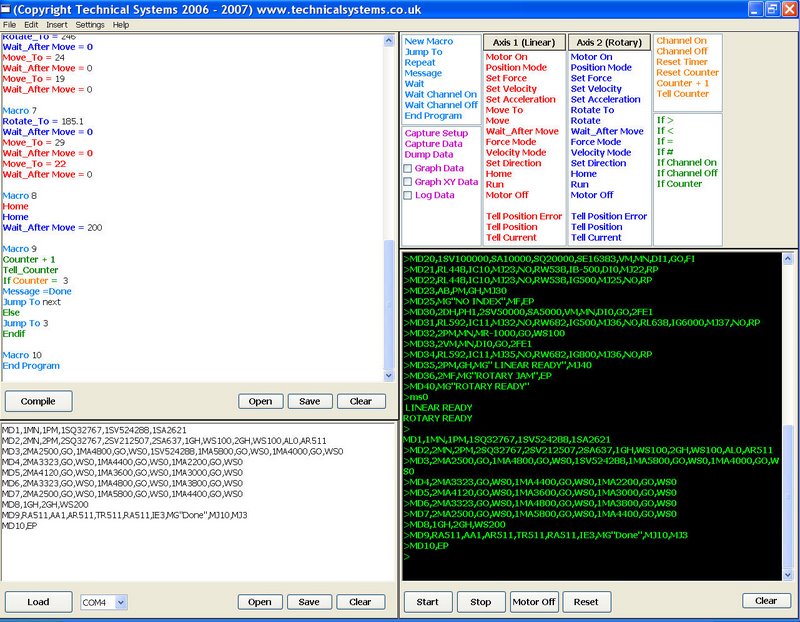Viewport: 800px width, 622px height.
Task: Toggle the Graph XY Data checkbox
Action: (408, 182)
